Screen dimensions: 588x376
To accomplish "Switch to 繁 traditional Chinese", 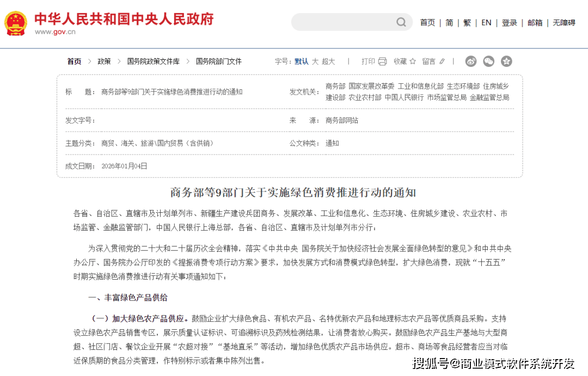I will 467,22.
